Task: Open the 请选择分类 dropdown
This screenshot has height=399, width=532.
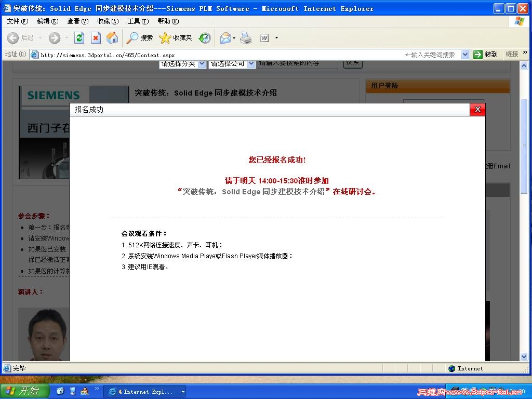Action: point(182,64)
